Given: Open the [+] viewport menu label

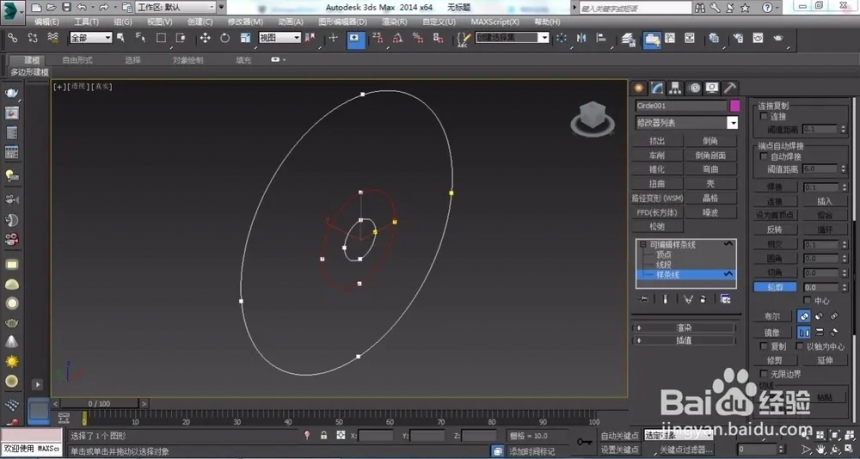Looking at the screenshot, I should (x=59, y=87).
